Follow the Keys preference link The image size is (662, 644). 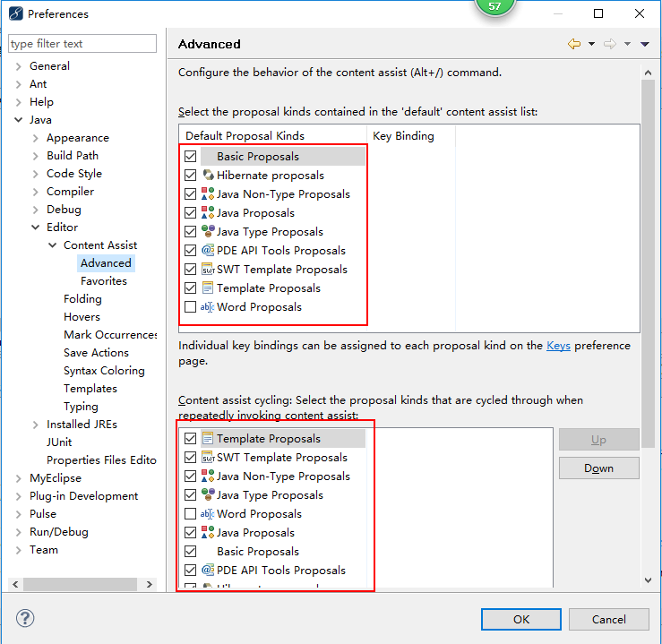(558, 346)
